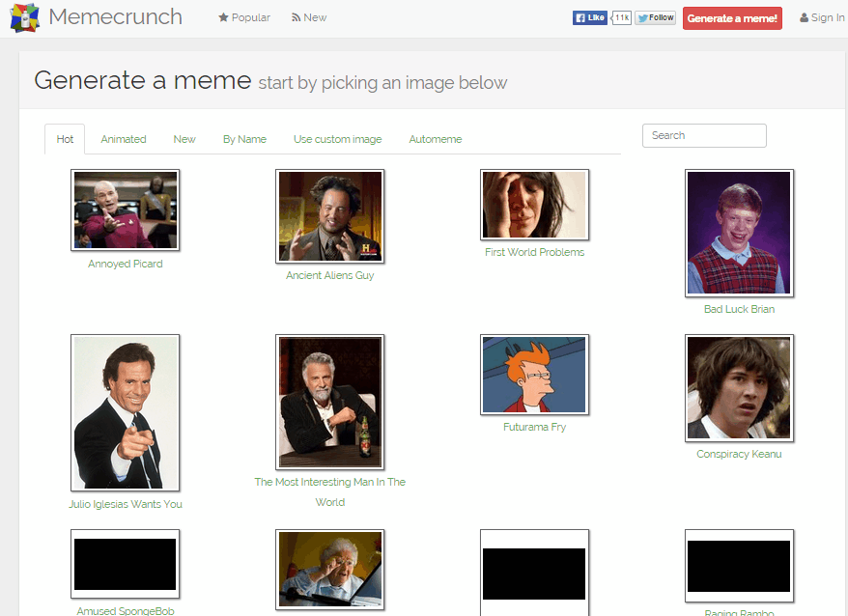Pick the Ancient Aliens Guy thumbnail

coord(330,216)
